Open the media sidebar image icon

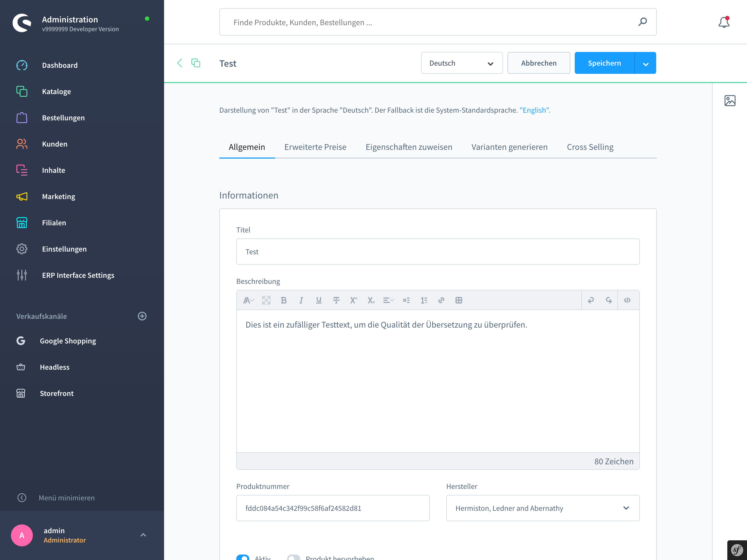tap(730, 100)
